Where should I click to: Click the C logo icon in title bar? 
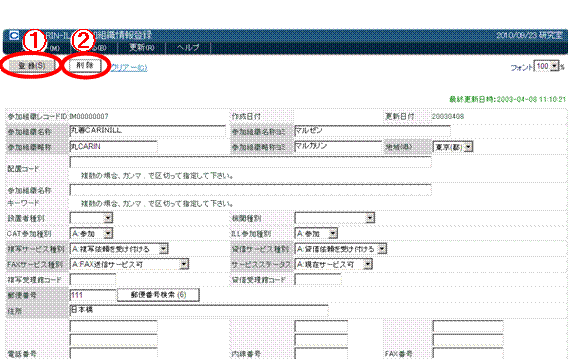(x=14, y=35)
